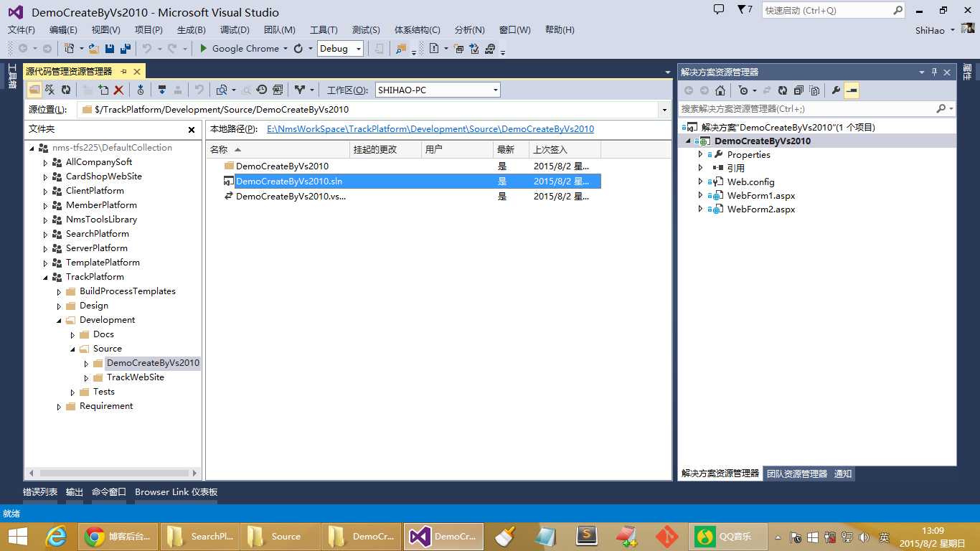Open the 错误列表 panel tab
The height and width of the screenshot is (551, 980).
pyautogui.click(x=40, y=492)
